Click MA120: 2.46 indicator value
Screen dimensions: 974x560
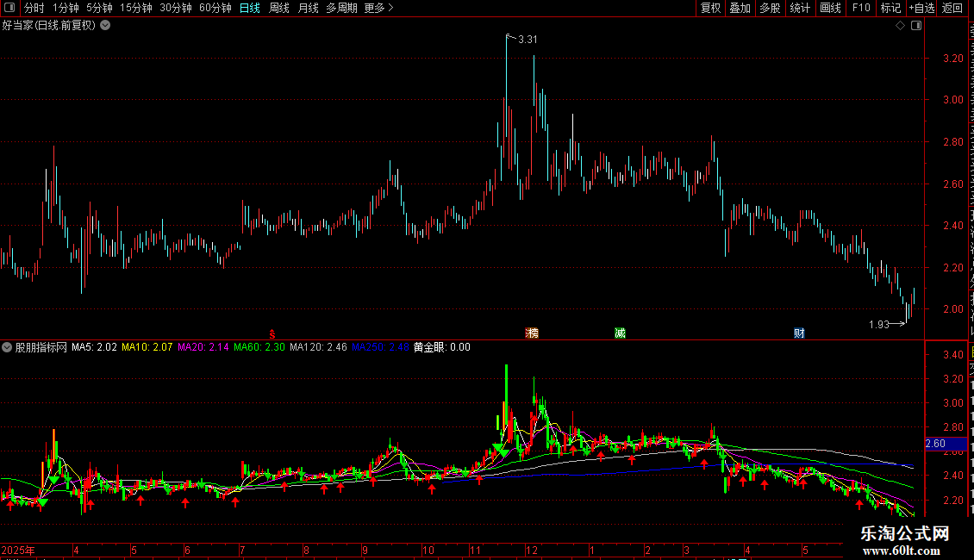click(x=319, y=347)
